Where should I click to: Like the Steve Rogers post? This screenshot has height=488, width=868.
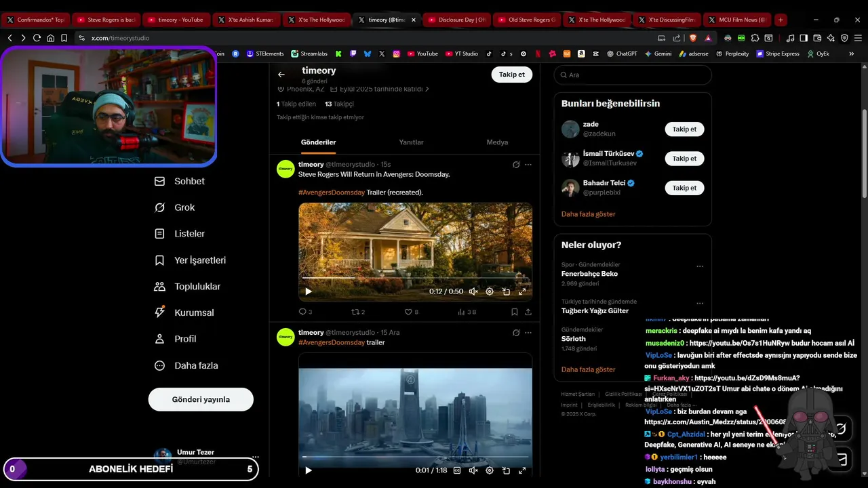click(411, 312)
